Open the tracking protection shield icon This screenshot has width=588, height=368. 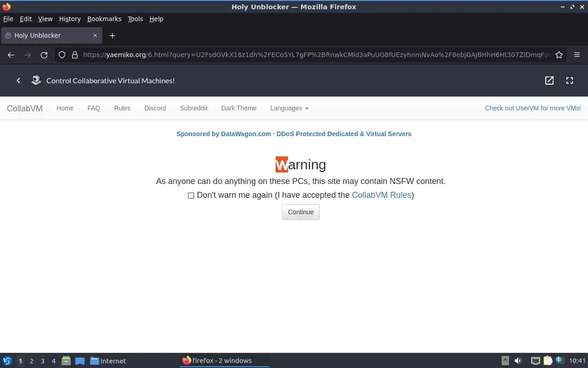click(62, 55)
